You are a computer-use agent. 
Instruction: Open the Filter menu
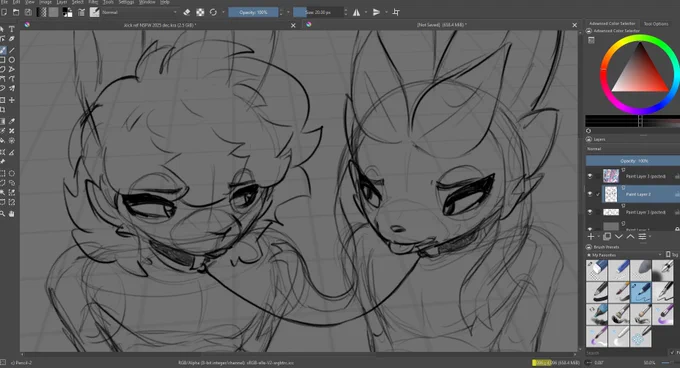pos(93,2)
